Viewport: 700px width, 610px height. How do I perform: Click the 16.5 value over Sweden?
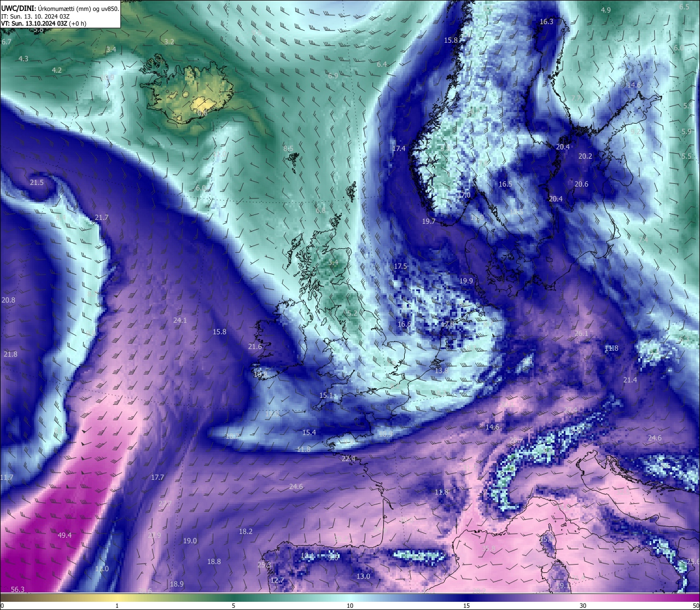click(x=505, y=184)
